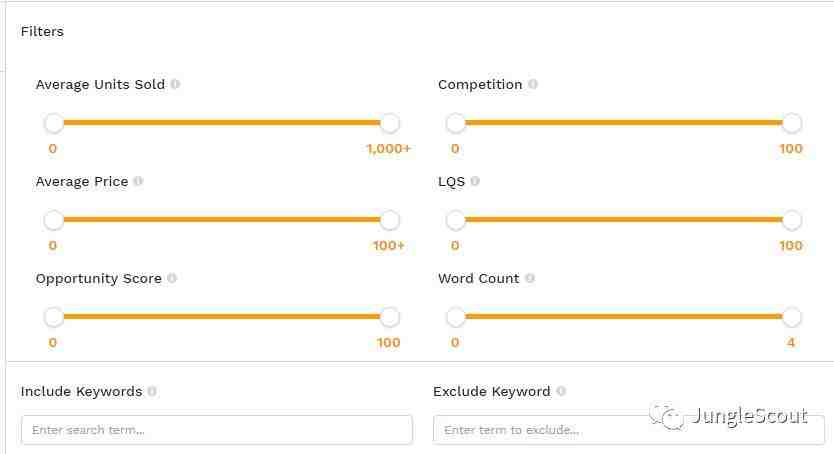Click the Word Count maximum handle at 4
The width and height of the screenshot is (834, 454).
pyautogui.click(x=792, y=317)
